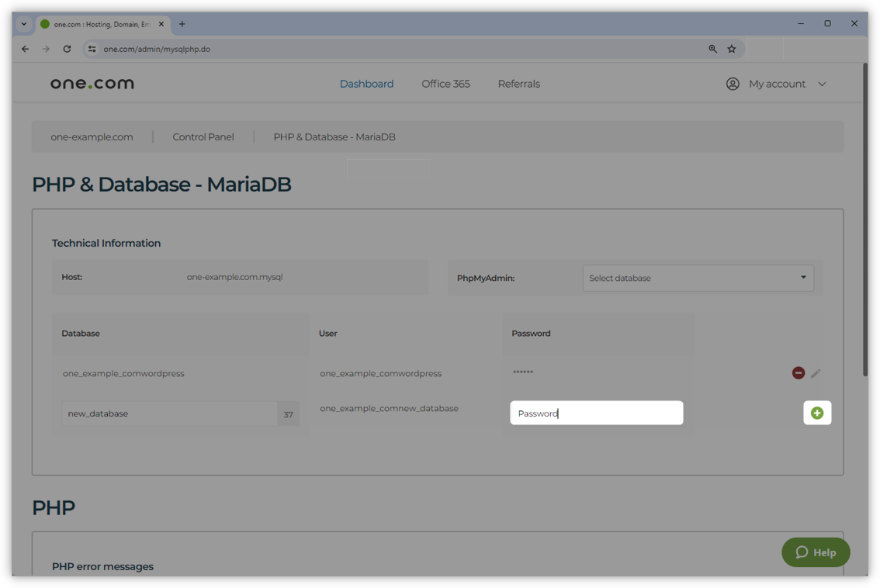Open the Referrals section
Image resolution: width=880 pixels, height=588 pixels.
click(x=518, y=84)
